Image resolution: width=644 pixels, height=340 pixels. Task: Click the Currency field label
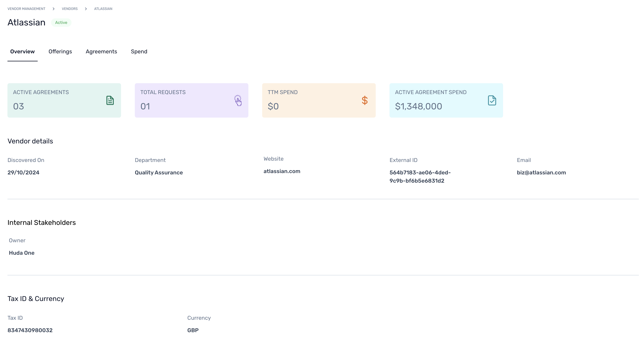tap(199, 318)
